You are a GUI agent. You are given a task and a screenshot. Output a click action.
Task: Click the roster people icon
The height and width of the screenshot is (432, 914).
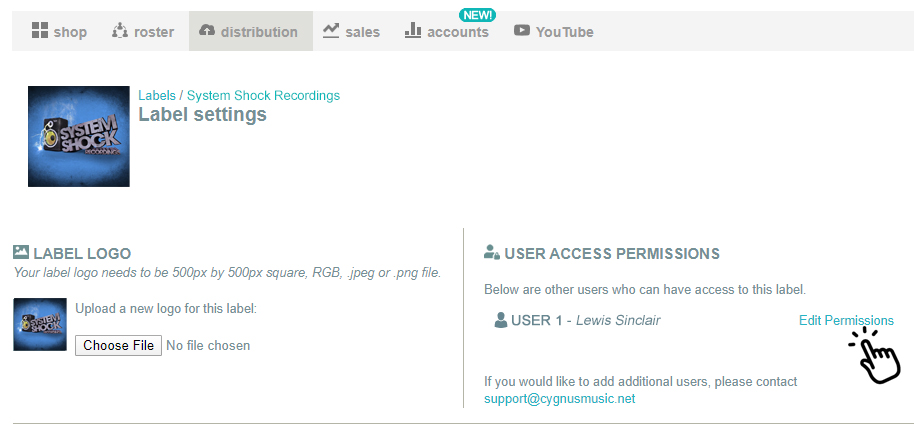119,30
